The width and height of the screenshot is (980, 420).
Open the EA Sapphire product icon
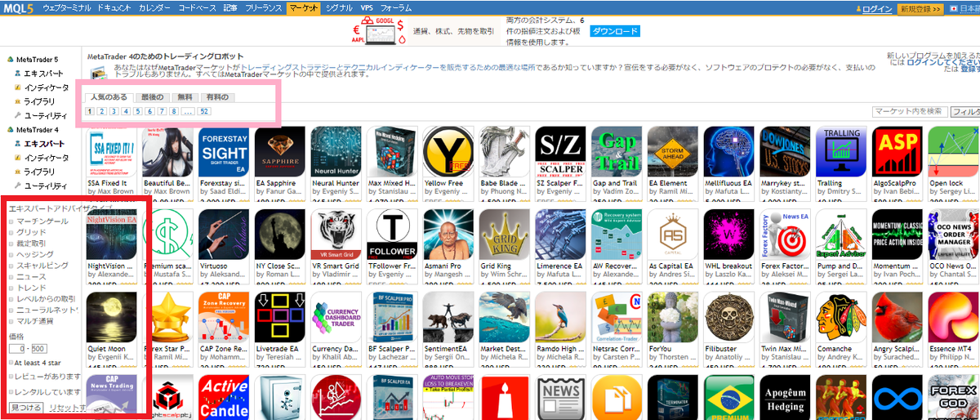click(280, 152)
